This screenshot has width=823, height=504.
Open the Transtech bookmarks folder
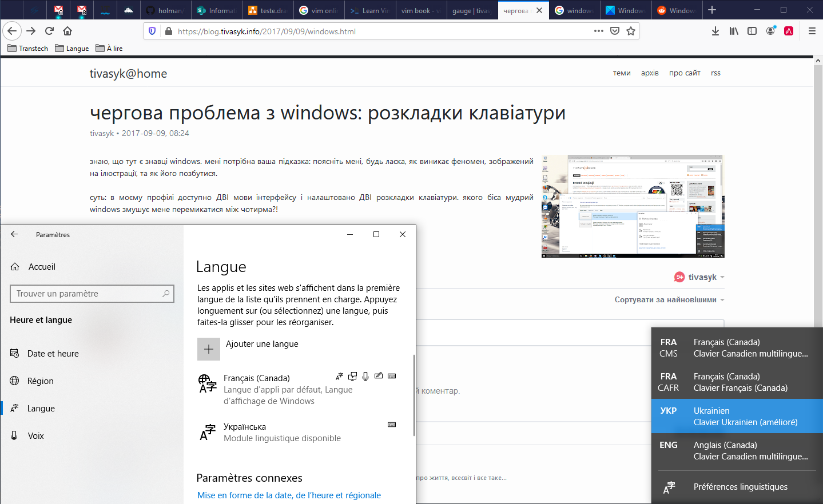pyautogui.click(x=28, y=49)
